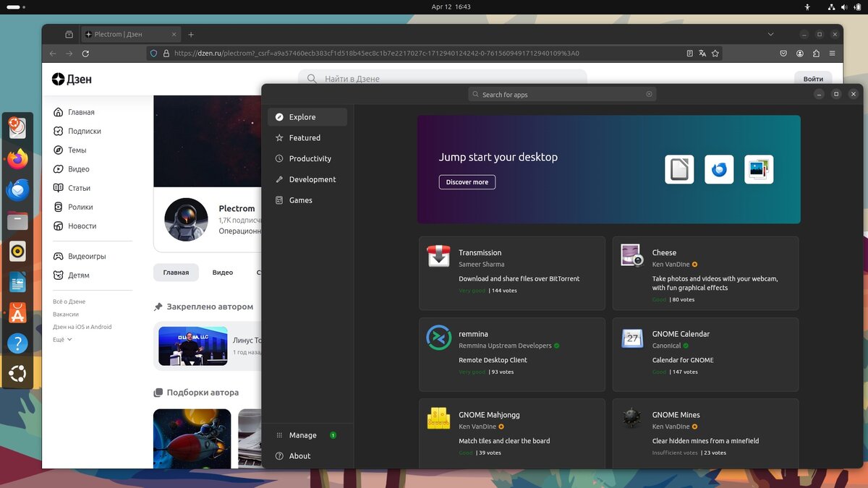Click the Дзен на iOS и Android link
This screenshot has height=488, width=868.
(82, 327)
